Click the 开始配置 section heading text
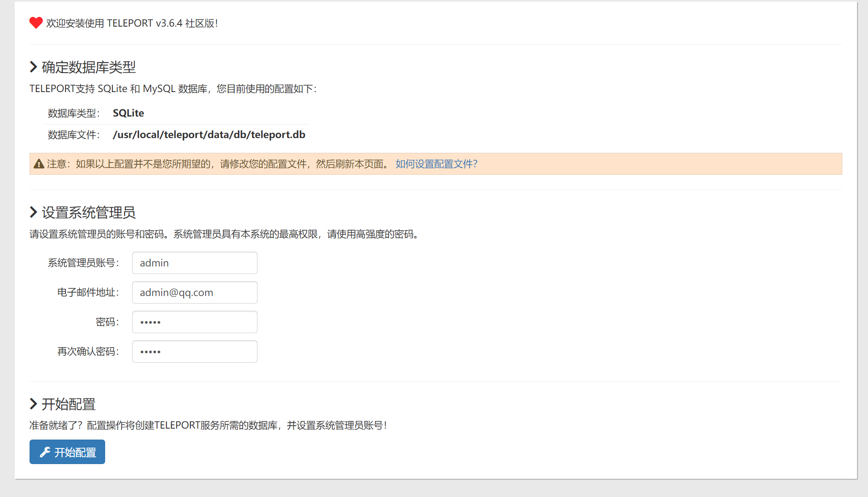868x497 pixels. (69, 404)
